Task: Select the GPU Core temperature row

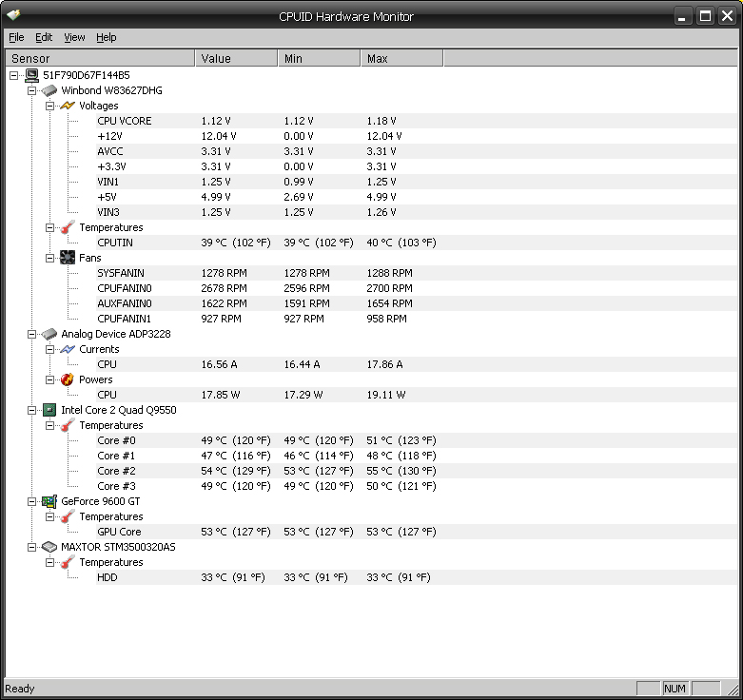Action: (417, 532)
